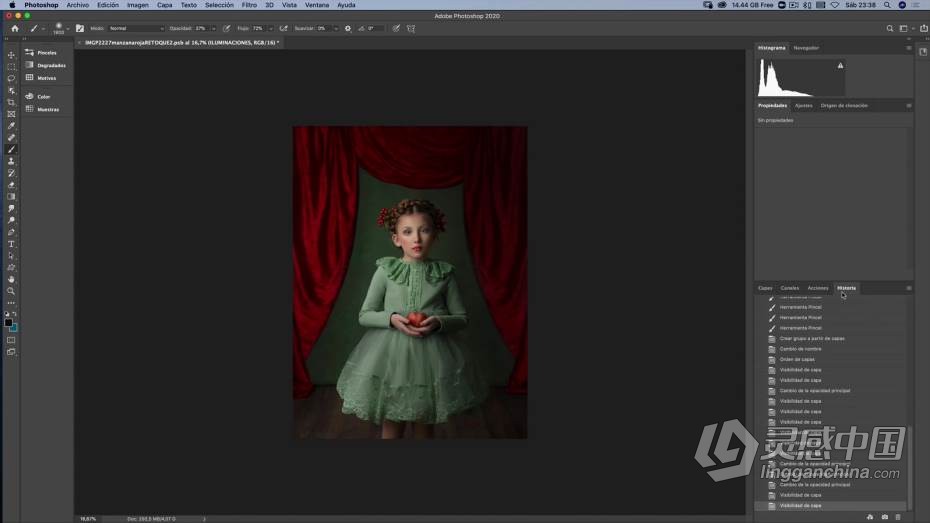
Task: Switch to the Canales tab
Action: point(789,288)
